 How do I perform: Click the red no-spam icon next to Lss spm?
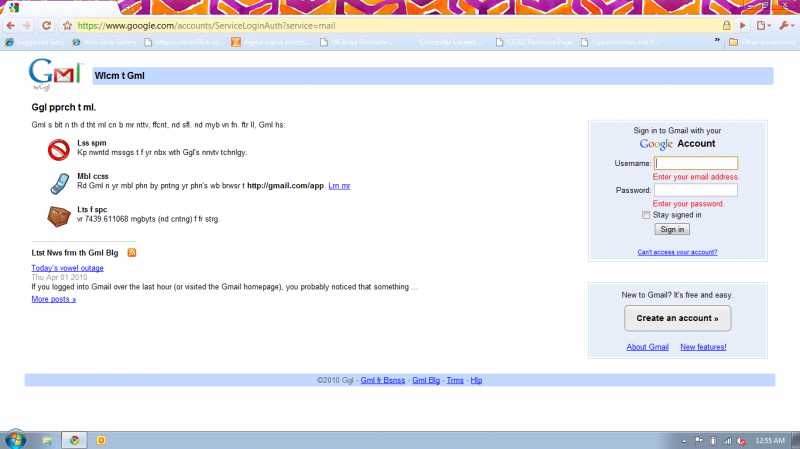point(59,150)
